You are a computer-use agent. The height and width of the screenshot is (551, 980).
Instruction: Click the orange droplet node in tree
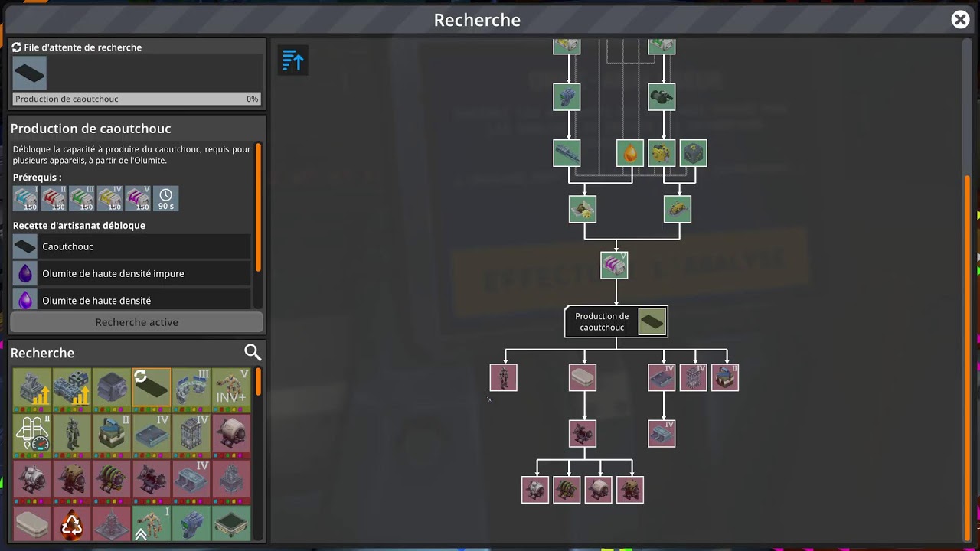[x=630, y=153]
